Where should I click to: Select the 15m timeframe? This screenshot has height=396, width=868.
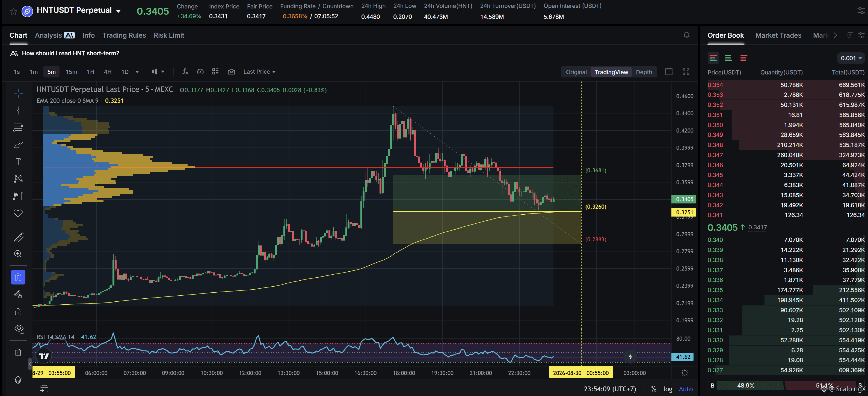(71, 72)
